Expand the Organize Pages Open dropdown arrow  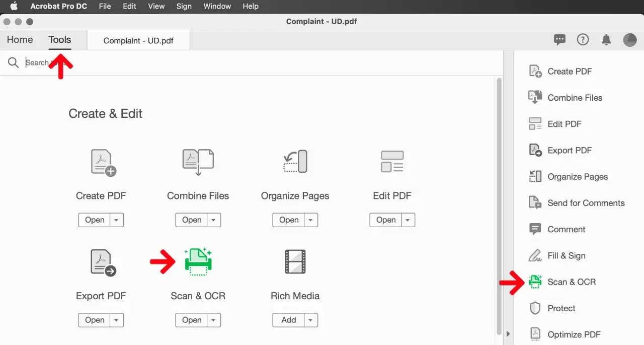tap(311, 220)
